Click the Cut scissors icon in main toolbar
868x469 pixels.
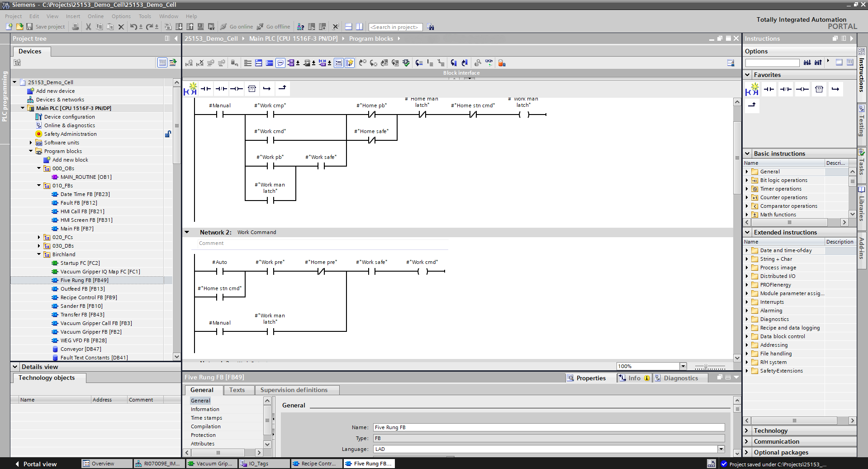[x=89, y=27]
